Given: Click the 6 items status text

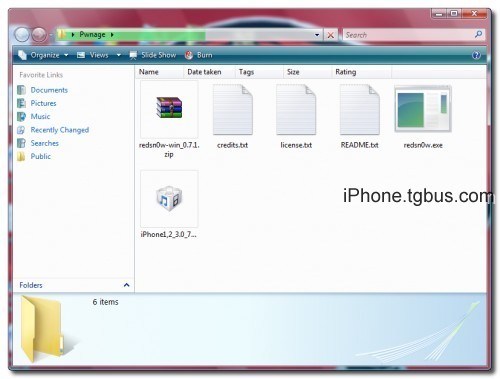Looking at the screenshot, I should point(106,302).
